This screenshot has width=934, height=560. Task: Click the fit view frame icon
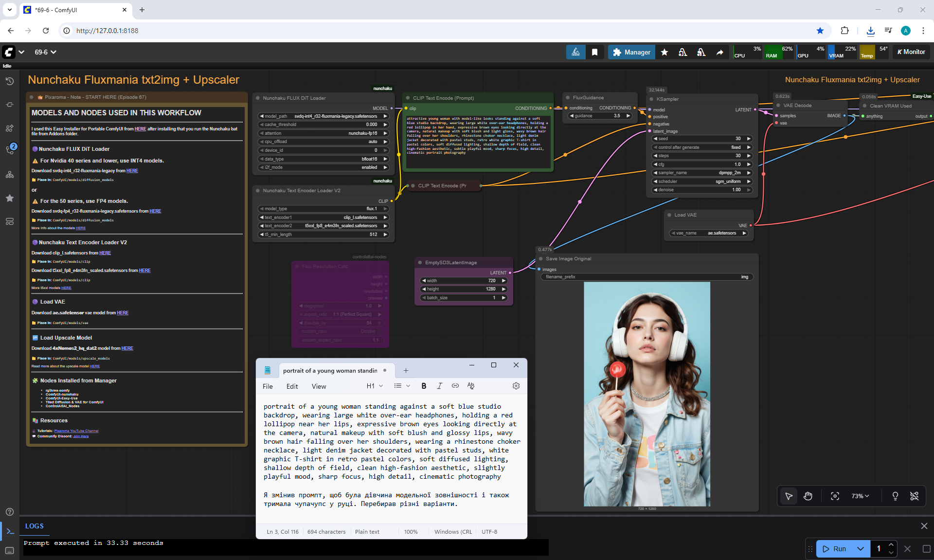[835, 496]
